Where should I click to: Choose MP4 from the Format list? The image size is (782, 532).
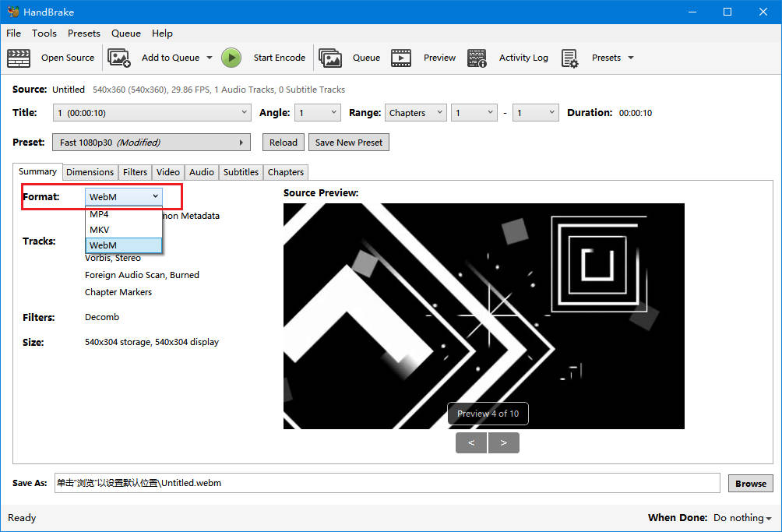coord(124,214)
